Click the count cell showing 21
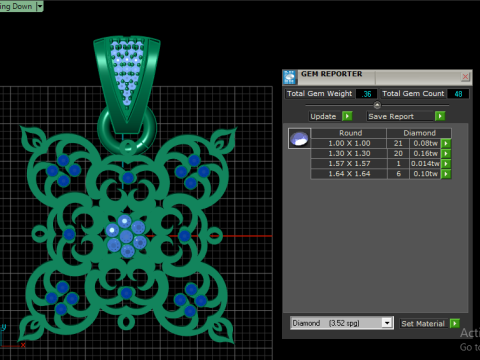This screenshot has width=480, height=360. (x=398, y=143)
